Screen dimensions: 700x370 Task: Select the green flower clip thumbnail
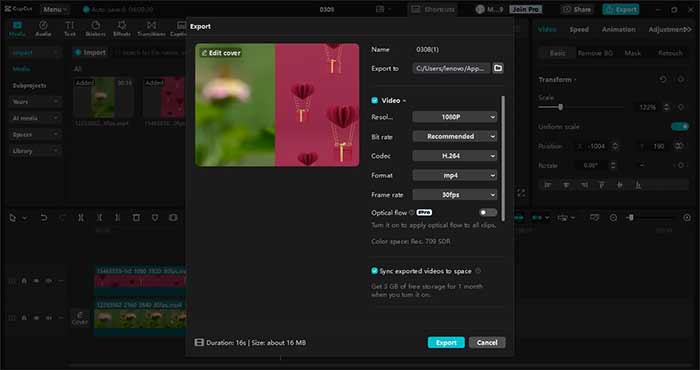pos(103,98)
